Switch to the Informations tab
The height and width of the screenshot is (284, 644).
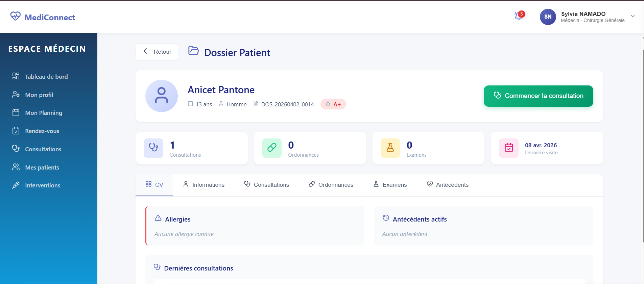point(204,185)
